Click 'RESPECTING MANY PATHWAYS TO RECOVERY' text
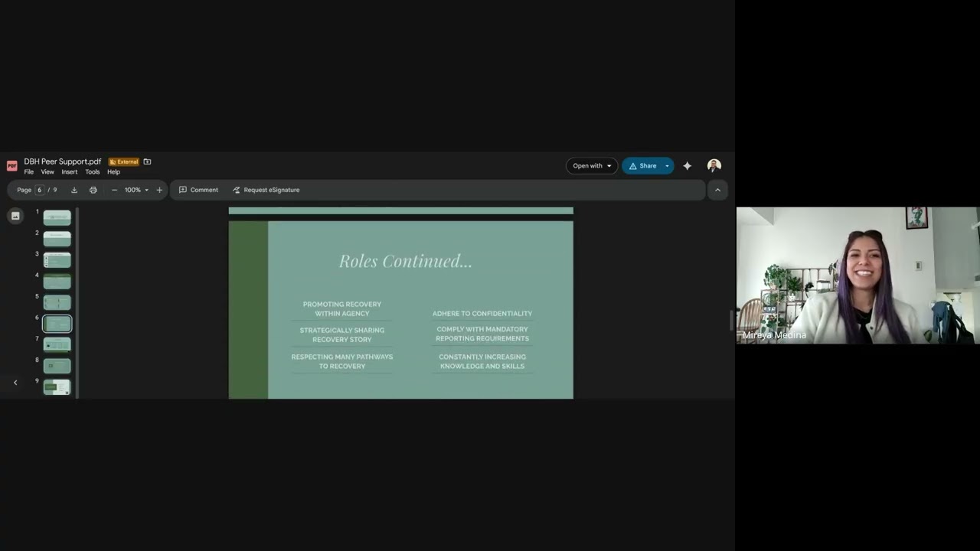 point(342,361)
